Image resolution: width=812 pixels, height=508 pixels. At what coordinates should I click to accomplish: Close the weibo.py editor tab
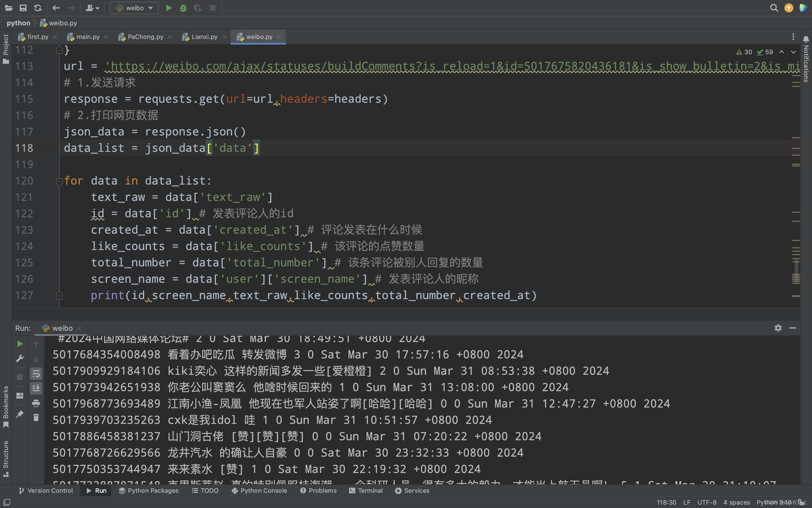pyautogui.click(x=279, y=37)
